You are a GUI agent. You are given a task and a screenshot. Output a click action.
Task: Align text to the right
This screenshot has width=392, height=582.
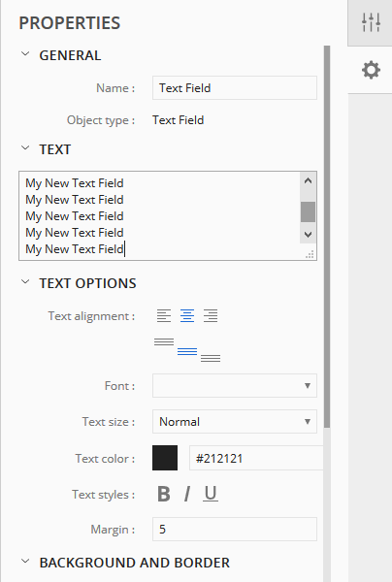pyautogui.click(x=211, y=316)
